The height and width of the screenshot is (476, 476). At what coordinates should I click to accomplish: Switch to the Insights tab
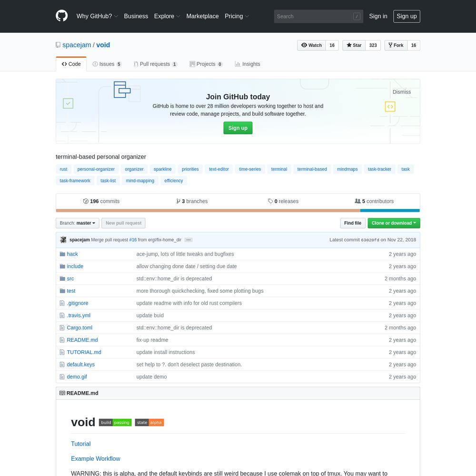pyautogui.click(x=248, y=64)
